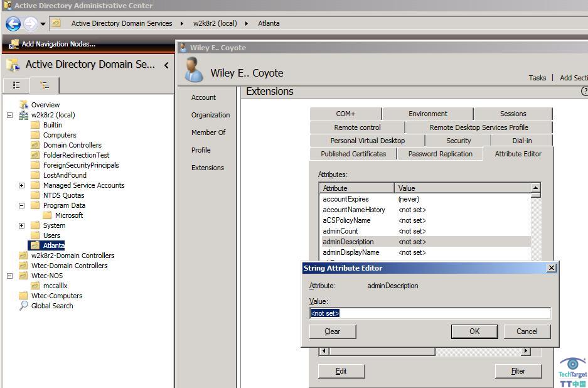The height and width of the screenshot is (388, 588).
Task: Jump to the Organization section
Action: click(210, 115)
